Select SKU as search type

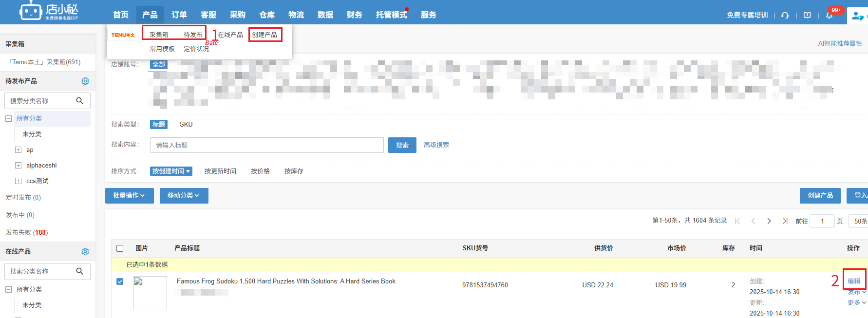(x=186, y=125)
